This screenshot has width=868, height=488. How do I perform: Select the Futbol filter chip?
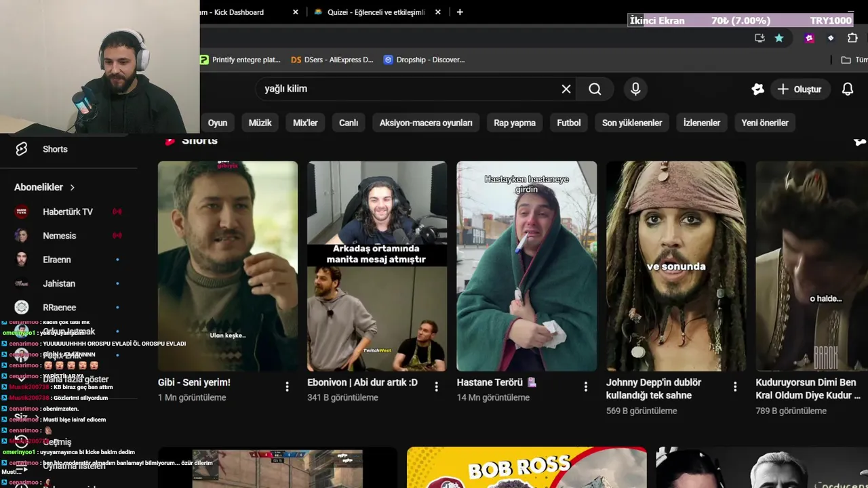569,123
